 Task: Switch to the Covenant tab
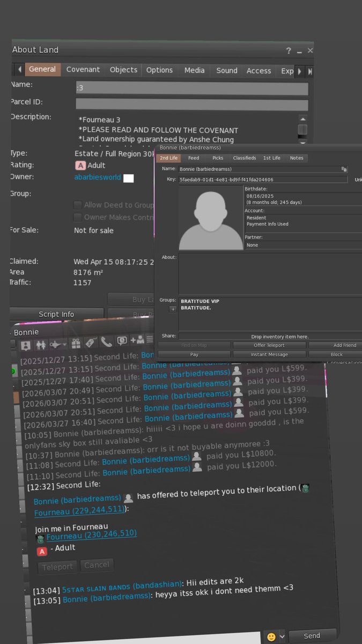tap(83, 70)
